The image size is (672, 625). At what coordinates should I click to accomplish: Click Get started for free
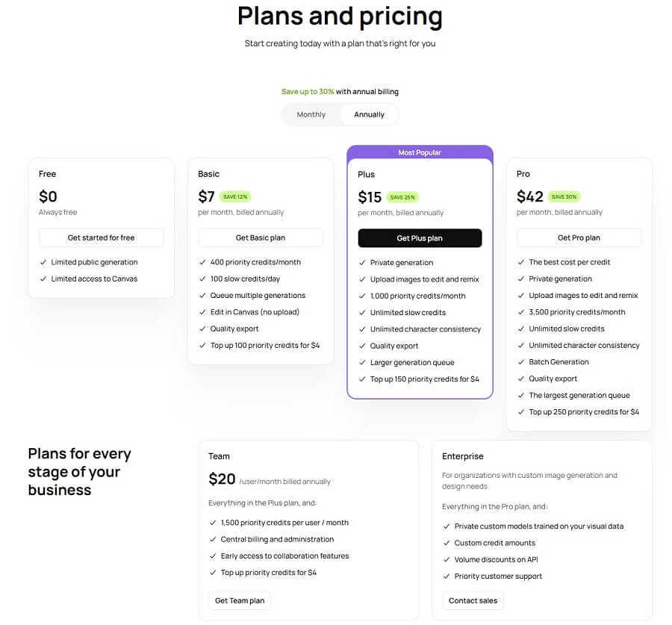pyautogui.click(x=101, y=237)
